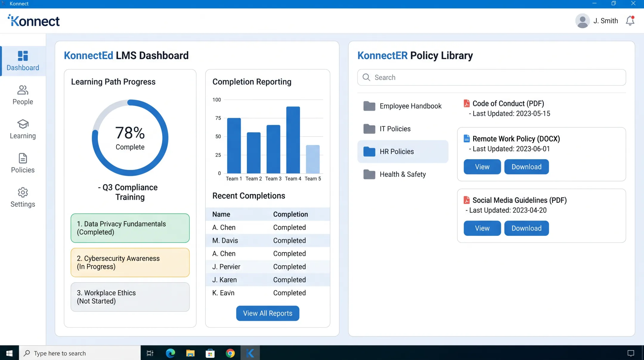Click the Konnect app taskbar icon
Image resolution: width=644 pixels, height=360 pixels.
(250, 353)
